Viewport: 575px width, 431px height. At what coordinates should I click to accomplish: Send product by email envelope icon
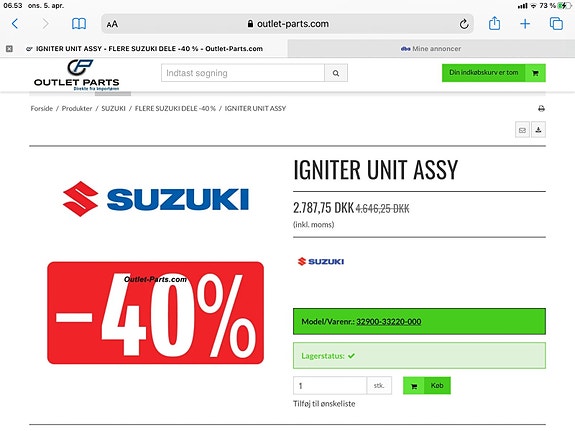click(x=522, y=130)
